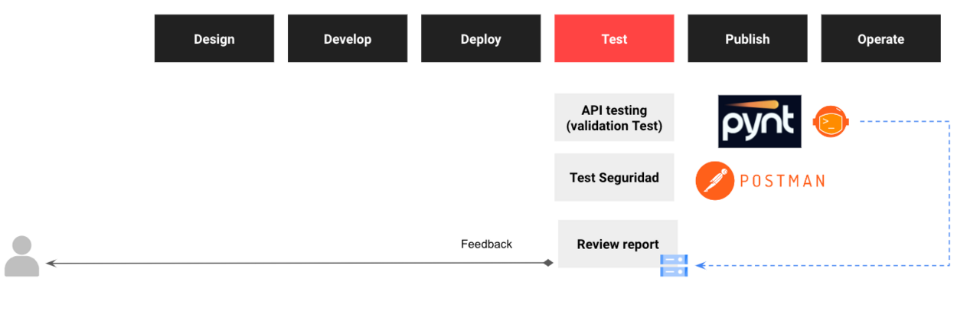
Task: Click the round orange Postman logo
Action: pos(714,181)
